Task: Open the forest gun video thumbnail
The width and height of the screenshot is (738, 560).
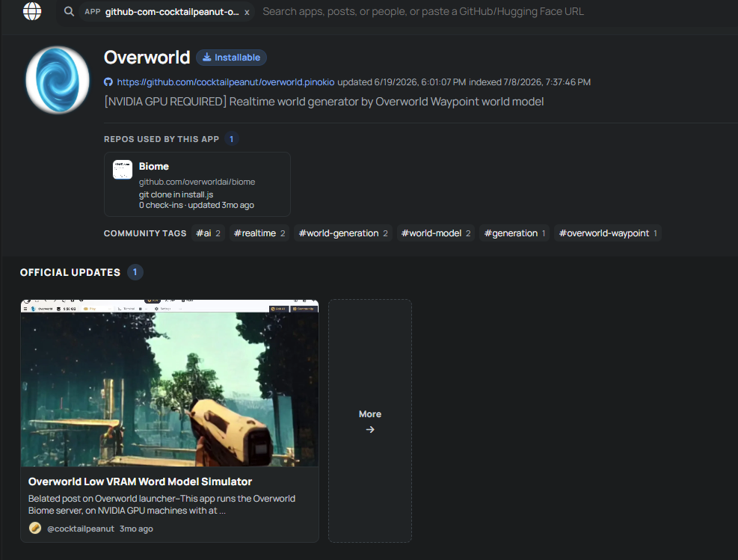Action: tap(170, 383)
